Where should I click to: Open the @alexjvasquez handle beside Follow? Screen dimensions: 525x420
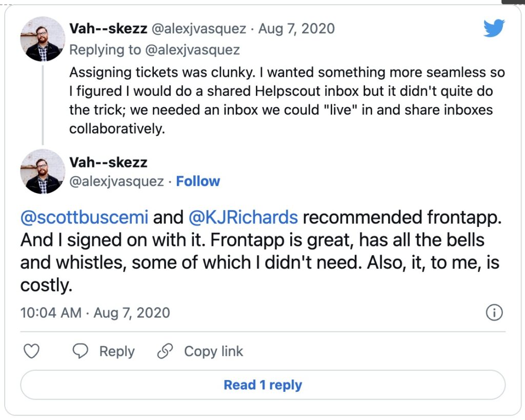(116, 181)
